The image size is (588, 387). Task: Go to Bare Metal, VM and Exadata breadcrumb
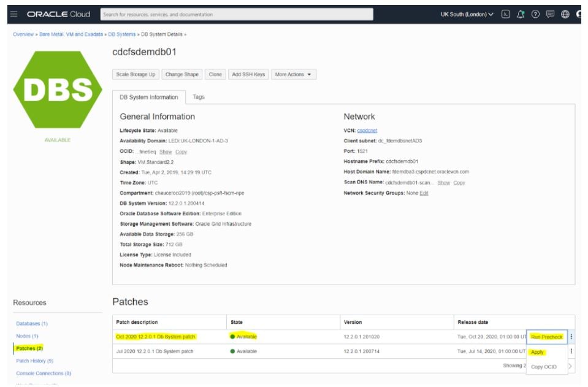coord(71,34)
